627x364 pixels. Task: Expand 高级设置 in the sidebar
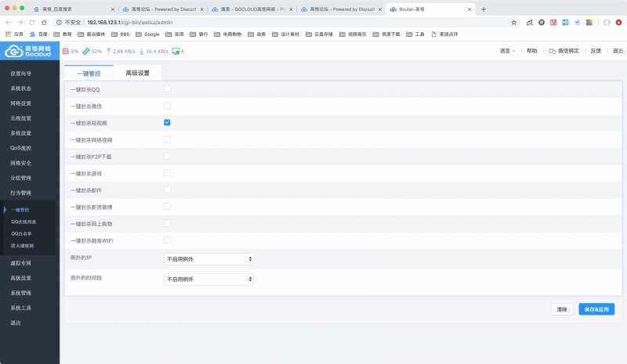coord(21,278)
